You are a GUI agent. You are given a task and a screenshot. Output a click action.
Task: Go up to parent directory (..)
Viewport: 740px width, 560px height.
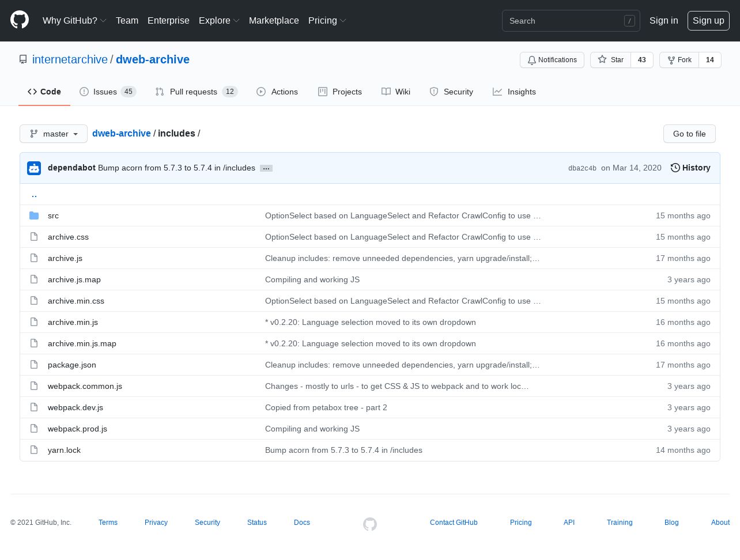coord(34,195)
